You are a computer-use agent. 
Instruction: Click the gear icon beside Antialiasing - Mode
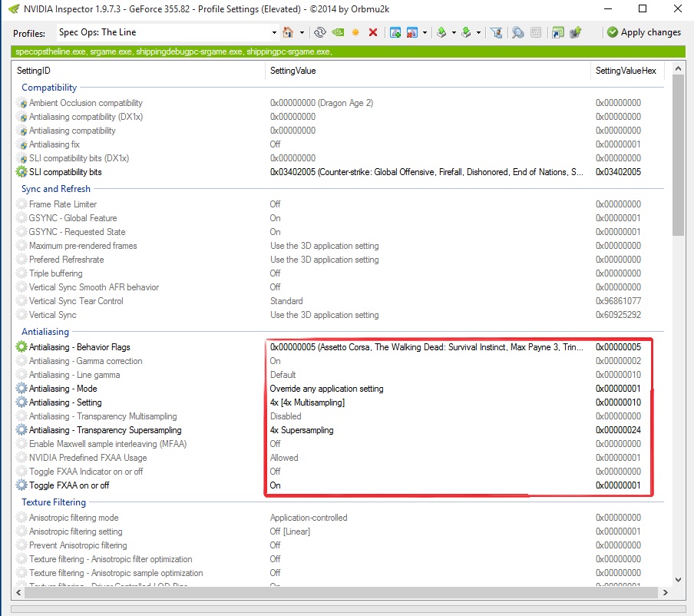point(21,389)
